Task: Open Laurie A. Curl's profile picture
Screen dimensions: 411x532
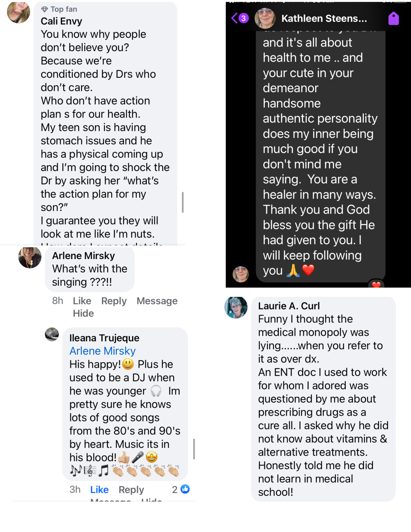Action: pyautogui.click(x=236, y=308)
